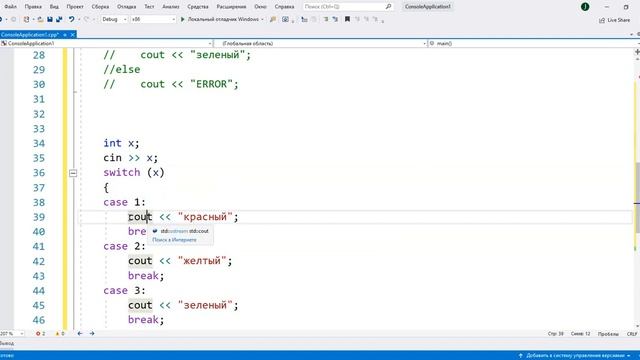Open the Тест menu
The image size is (640, 360).
pyautogui.click(x=149, y=7)
